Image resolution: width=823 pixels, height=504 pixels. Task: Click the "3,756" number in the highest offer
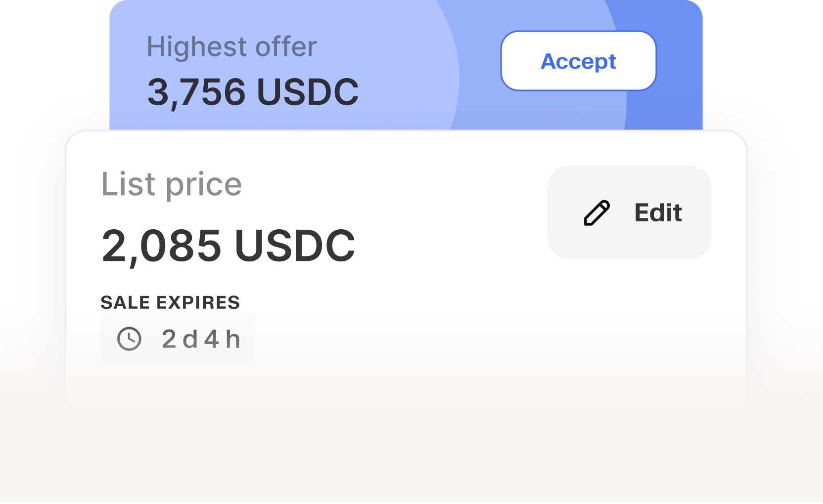196,92
